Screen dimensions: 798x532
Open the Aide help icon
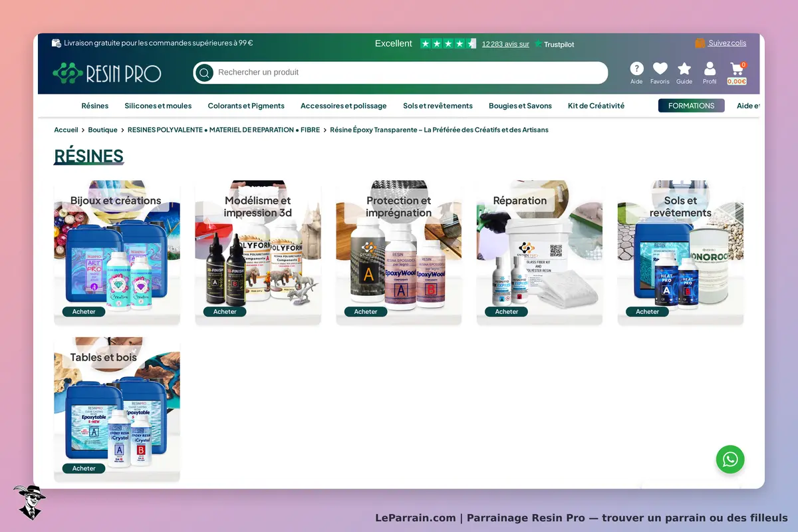(636, 68)
